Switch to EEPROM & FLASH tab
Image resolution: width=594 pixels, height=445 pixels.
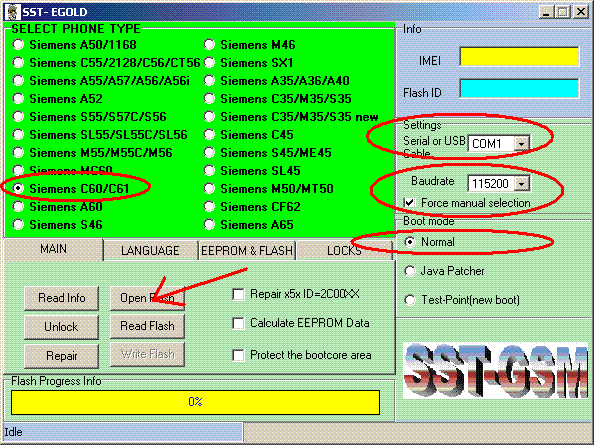[247, 251]
